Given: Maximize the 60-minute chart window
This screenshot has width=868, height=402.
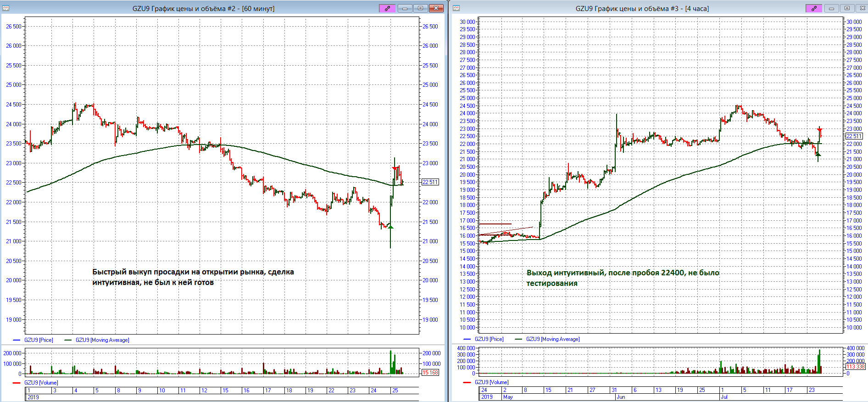Looking at the screenshot, I should [420, 8].
